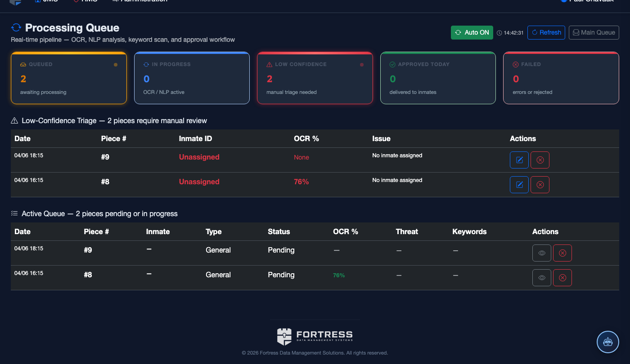Click "General" type for piece #9
The image size is (630, 364).
[x=218, y=250]
